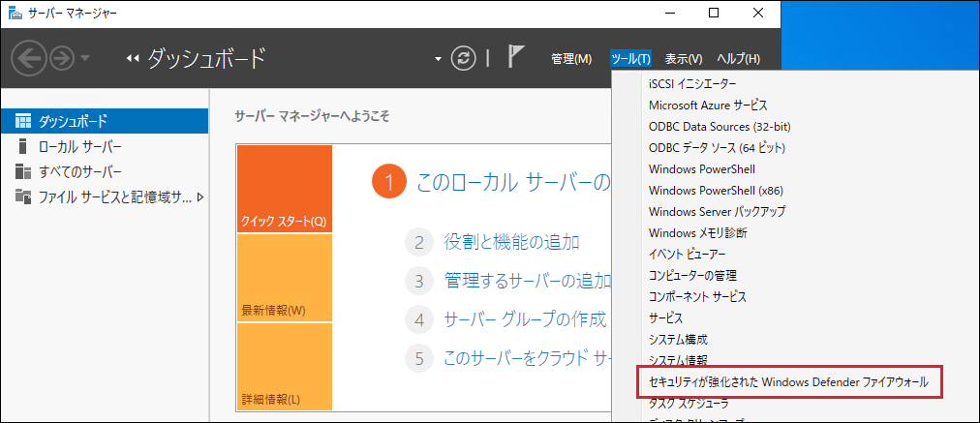Click the サーバー グループの作成 link
This screenshot has height=423, width=980.
(x=525, y=319)
